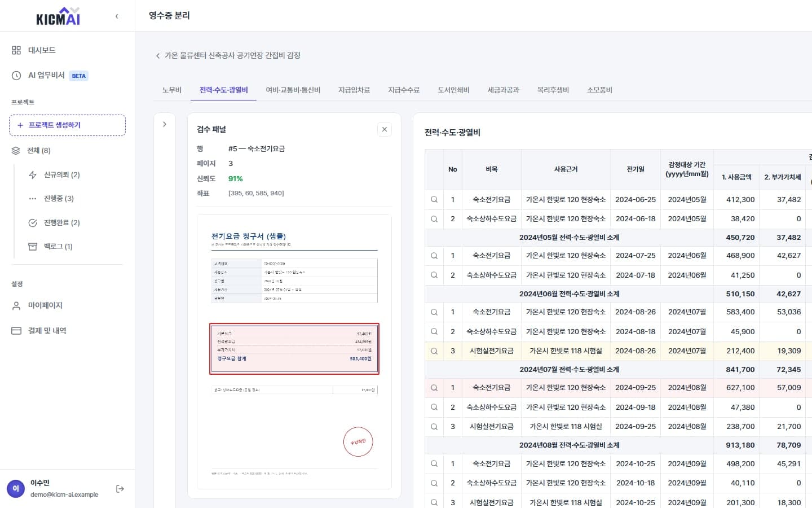812x508 pixels.
Task: Click the 프로젝트 생성하기 button
Action: tap(67, 125)
